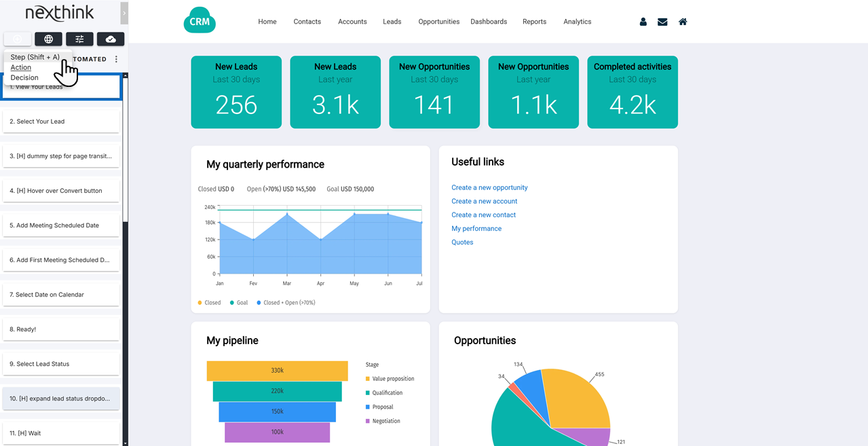Click the 'Closed USD 0' value
868x446 pixels.
[216, 189]
